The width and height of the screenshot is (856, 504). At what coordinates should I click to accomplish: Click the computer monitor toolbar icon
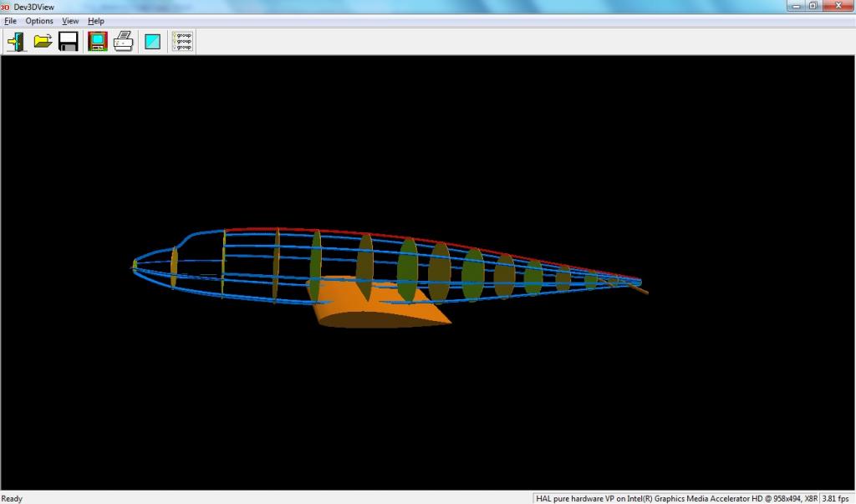coord(98,41)
